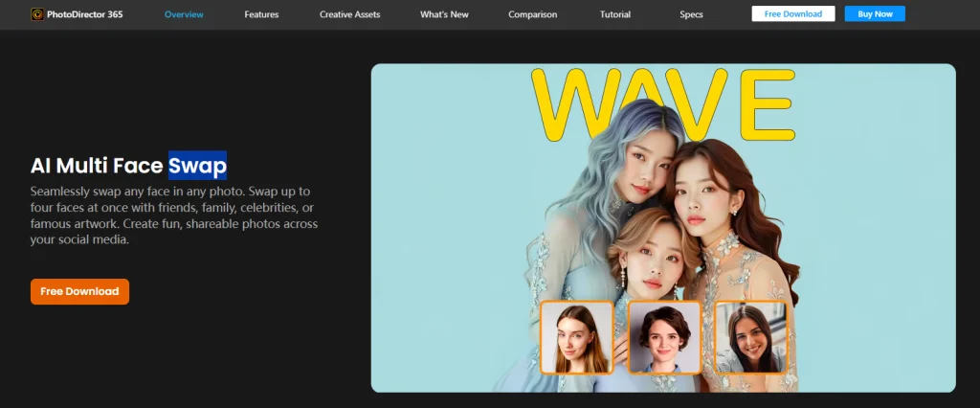Click the description paragraph about swapping faces

point(174,215)
